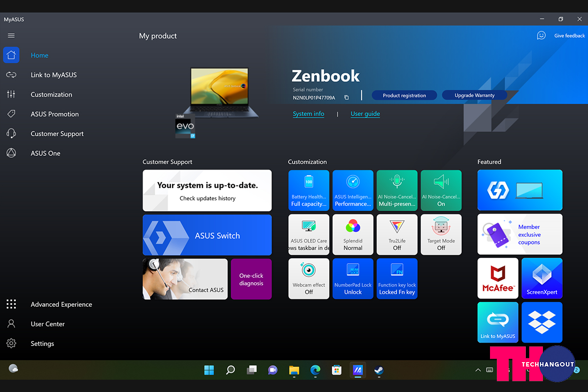The image size is (588, 392).
Task: Click MyASUS icon on the taskbar
Action: pos(358,370)
